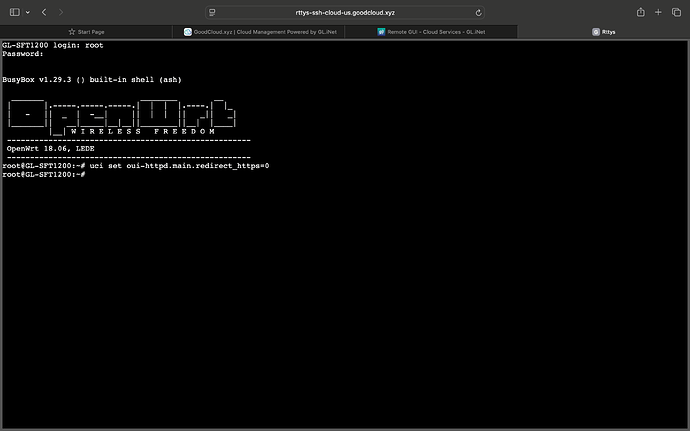The image size is (690, 431).
Task: Select the Rttys tab
Action: [604, 32]
